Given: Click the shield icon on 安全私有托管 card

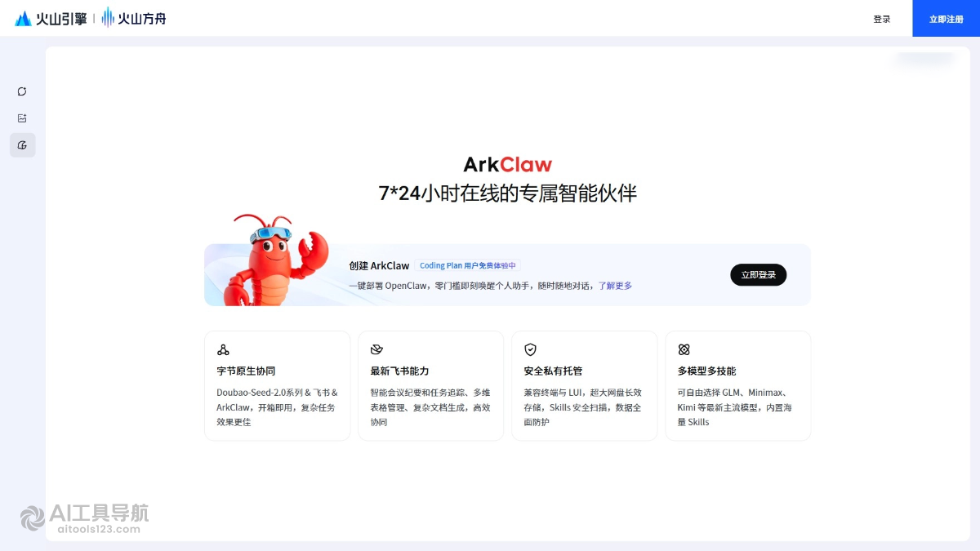Looking at the screenshot, I should tap(530, 349).
